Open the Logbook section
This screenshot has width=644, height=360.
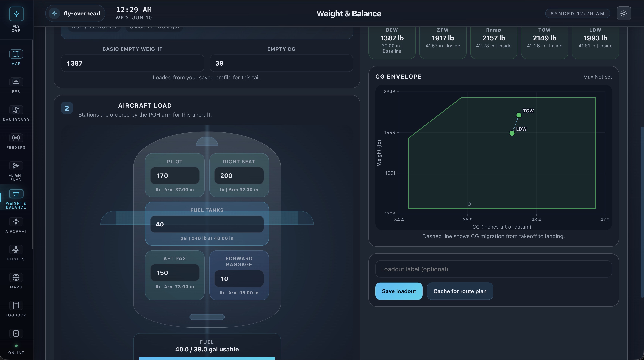(16, 309)
